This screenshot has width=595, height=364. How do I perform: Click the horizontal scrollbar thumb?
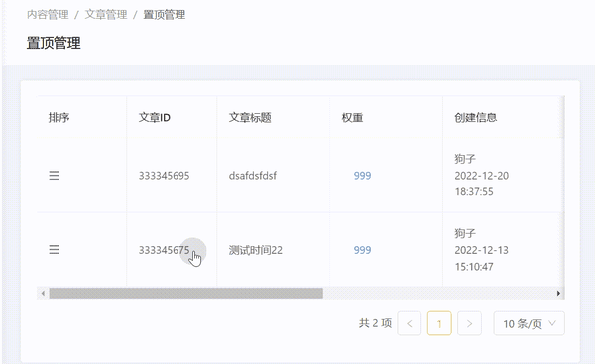point(186,293)
